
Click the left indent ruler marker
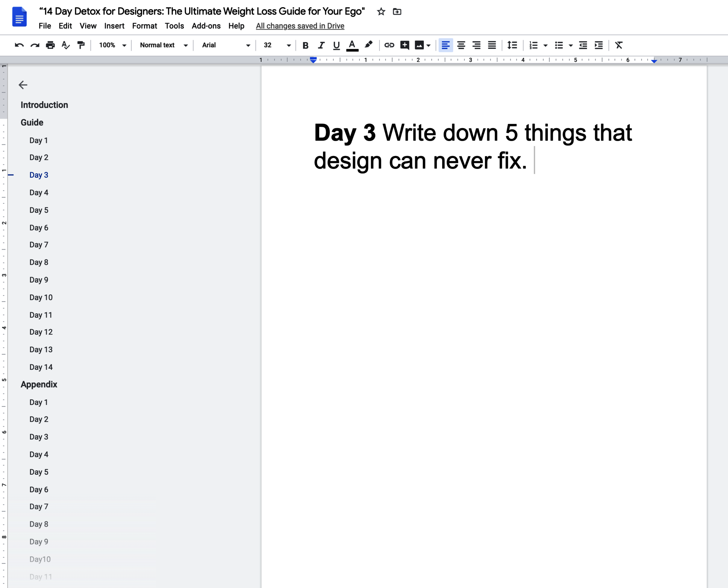coord(313,60)
